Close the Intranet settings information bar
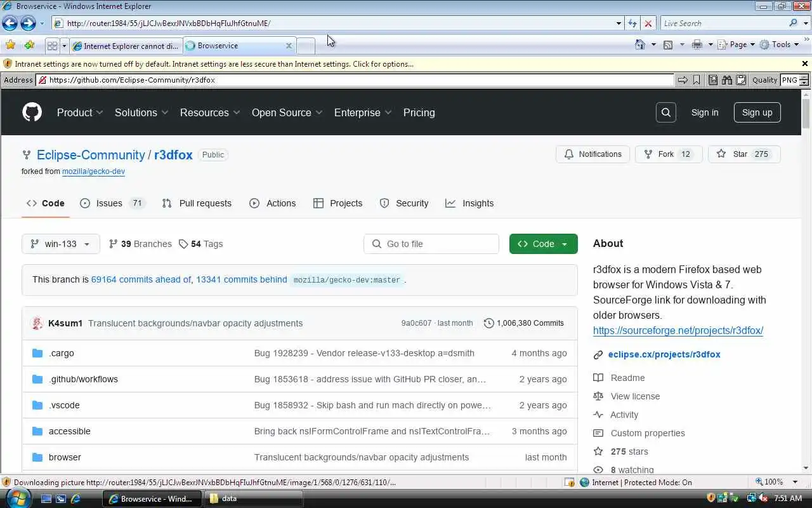 805,63
